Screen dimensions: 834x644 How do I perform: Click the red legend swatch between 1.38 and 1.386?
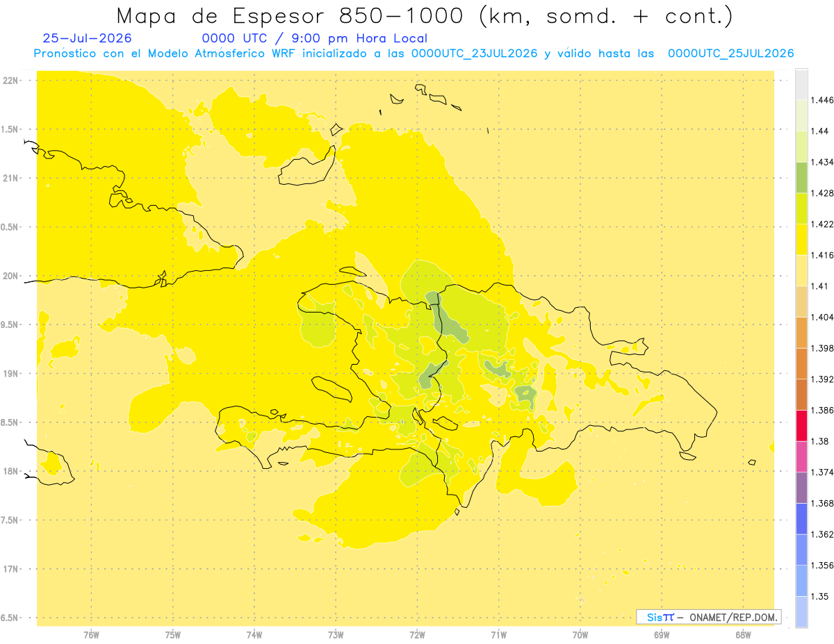point(801,425)
